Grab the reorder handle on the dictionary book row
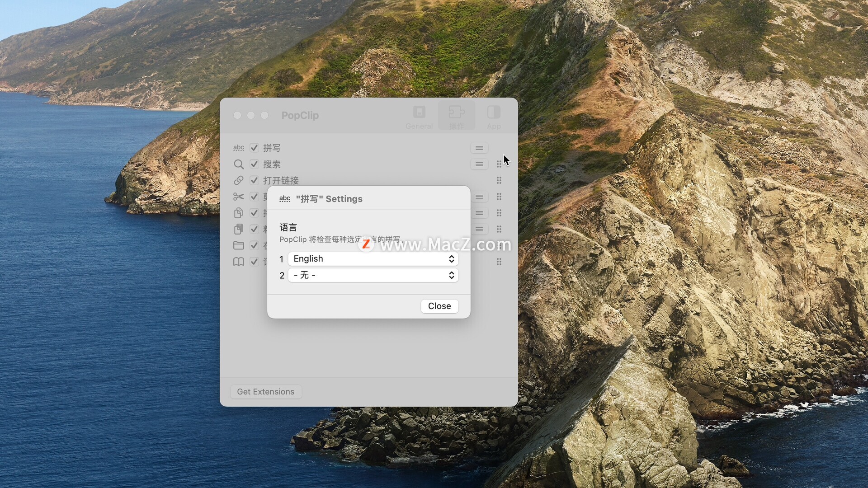Viewport: 868px width, 488px height. (499, 262)
